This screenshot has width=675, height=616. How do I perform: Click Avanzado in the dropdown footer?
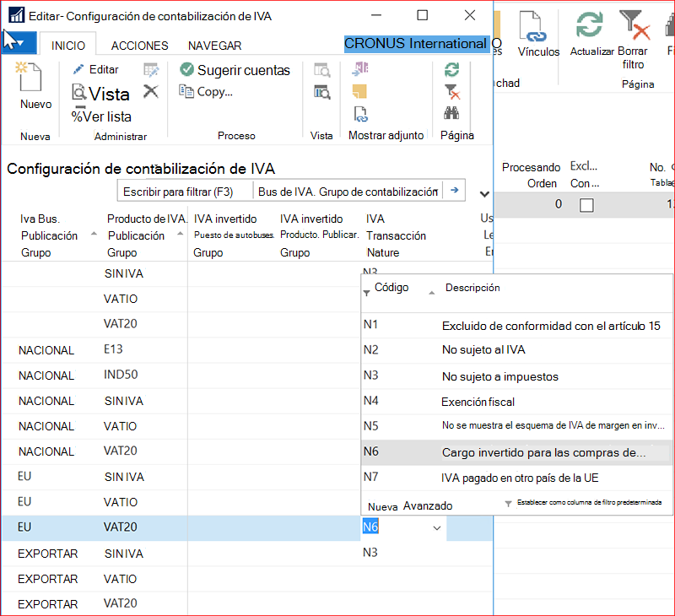pos(428,505)
